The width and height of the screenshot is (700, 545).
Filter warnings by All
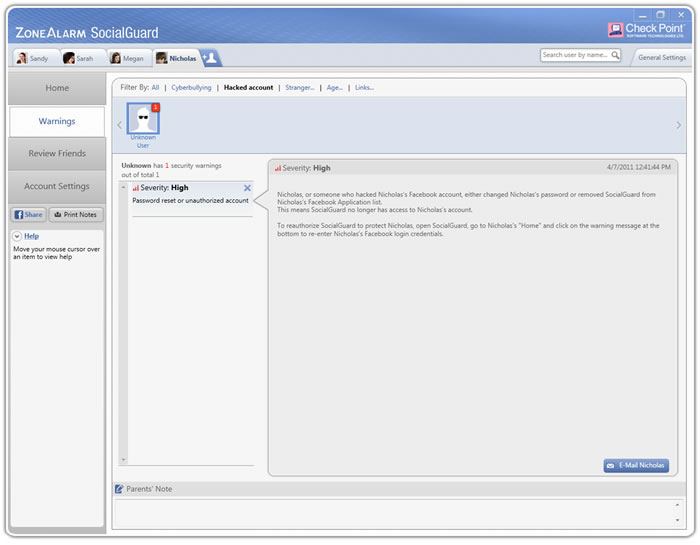155,87
